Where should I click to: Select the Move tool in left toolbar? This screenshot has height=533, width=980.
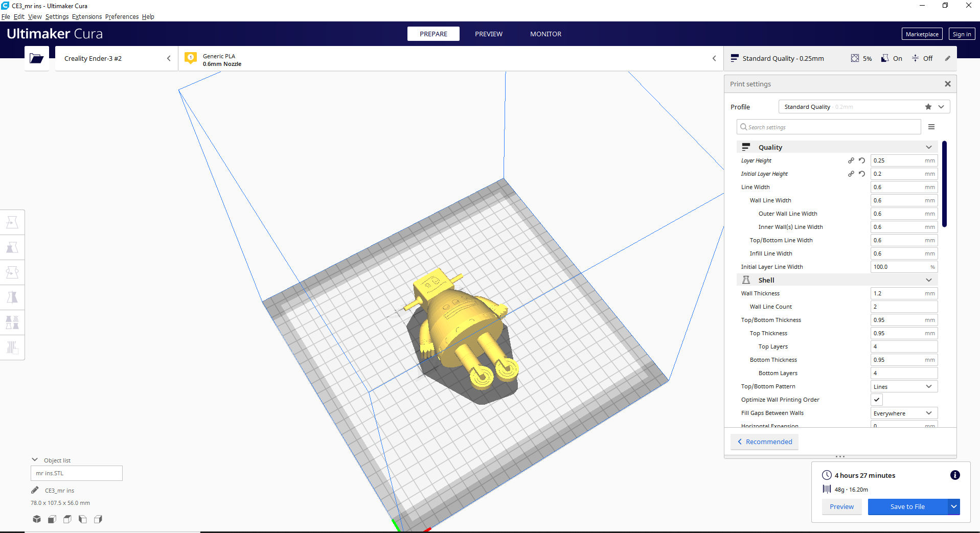(12, 222)
